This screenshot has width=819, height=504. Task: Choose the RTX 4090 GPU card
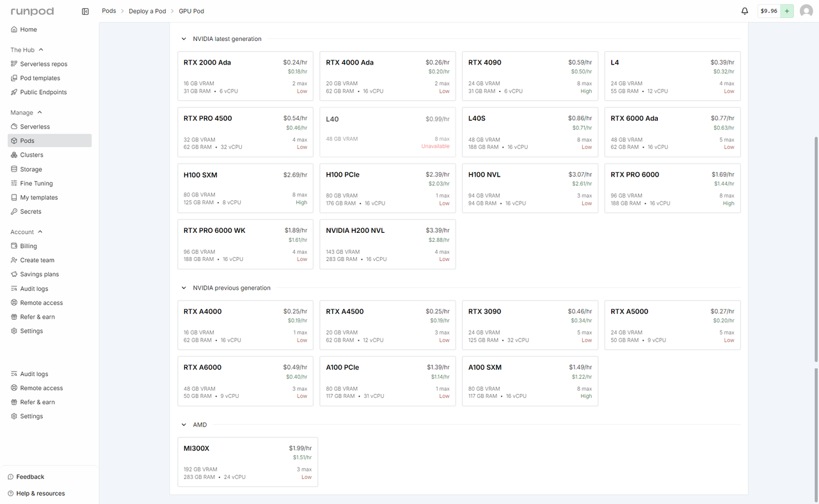click(x=530, y=76)
